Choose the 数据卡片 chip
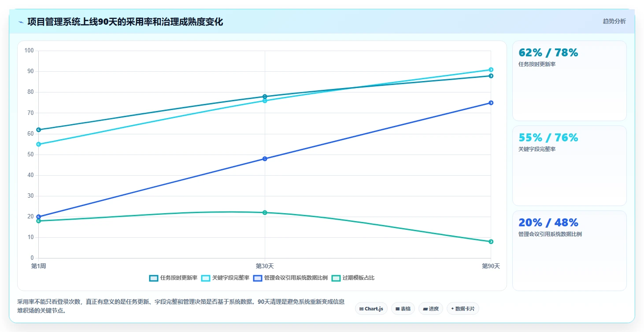The width and height of the screenshot is (644, 332). point(463,309)
